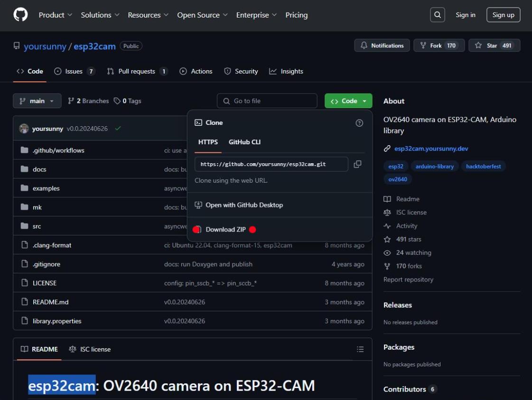Select the ISC license tab above the readme
This screenshot has height=400, width=532.
pos(90,349)
